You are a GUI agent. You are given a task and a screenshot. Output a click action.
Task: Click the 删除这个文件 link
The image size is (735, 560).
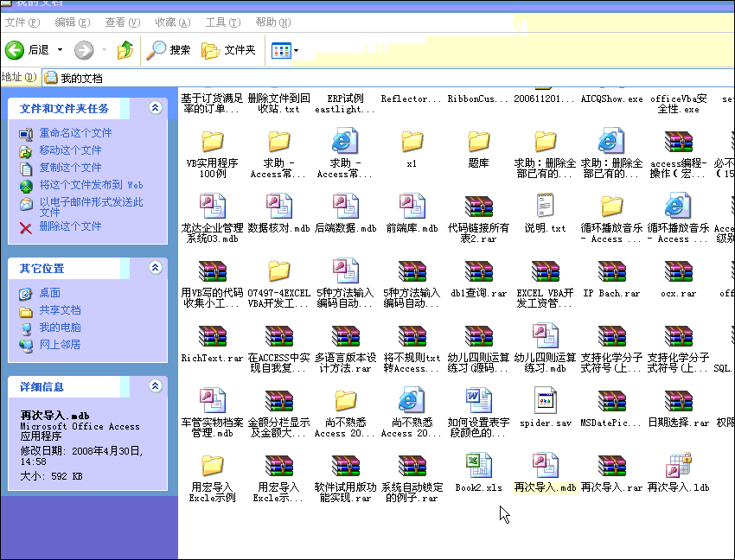click(x=70, y=226)
